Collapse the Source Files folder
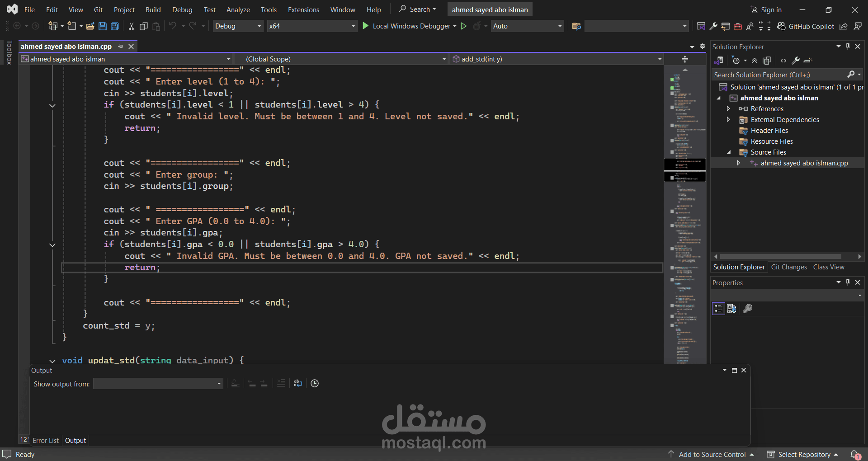 tap(728, 152)
